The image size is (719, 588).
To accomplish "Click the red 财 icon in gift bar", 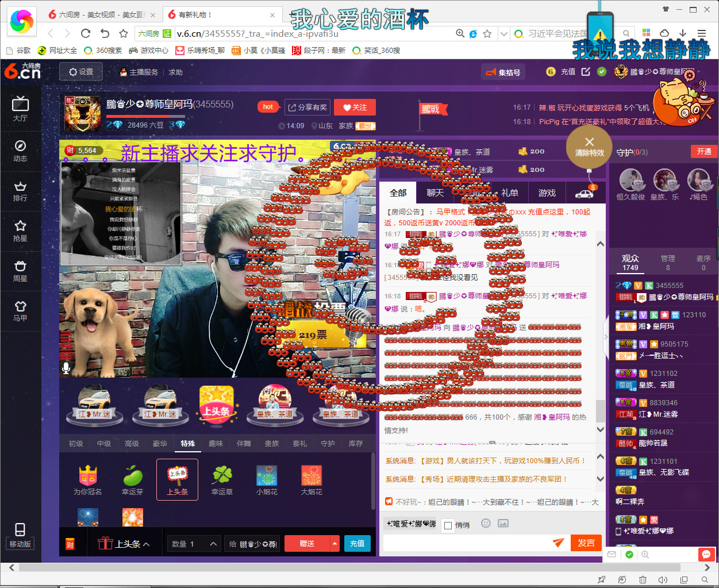I will click(70, 544).
